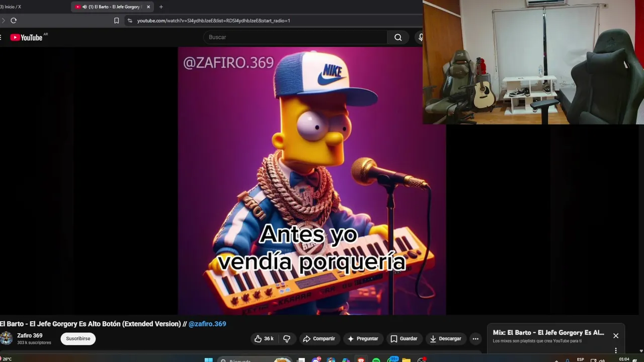Click the magnifying glass search button

[398, 37]
